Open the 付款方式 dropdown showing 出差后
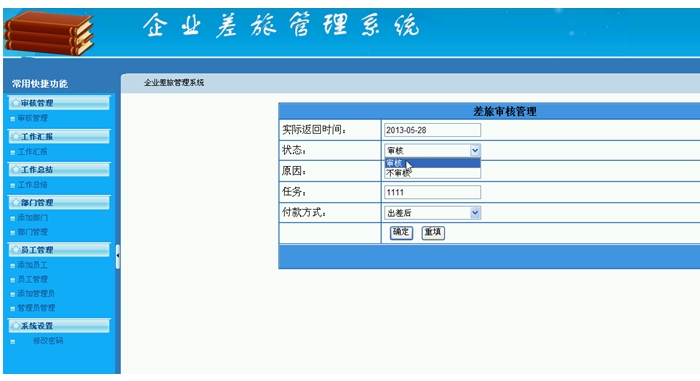The height and width of the screenshot is (381, 700). click(x=432, y=213)
